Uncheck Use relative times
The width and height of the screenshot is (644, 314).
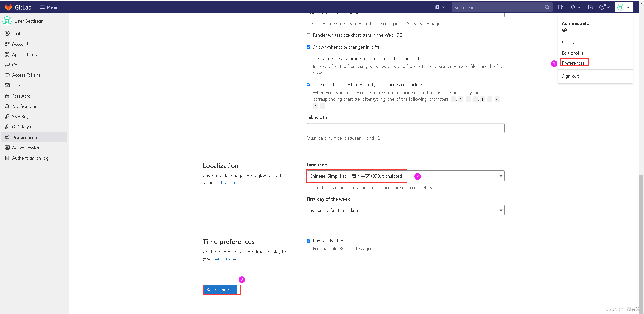(308, 241)
